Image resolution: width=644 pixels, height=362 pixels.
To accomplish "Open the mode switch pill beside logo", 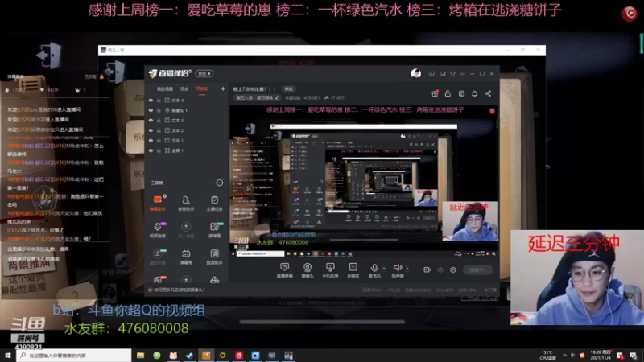I will (204, 73).
